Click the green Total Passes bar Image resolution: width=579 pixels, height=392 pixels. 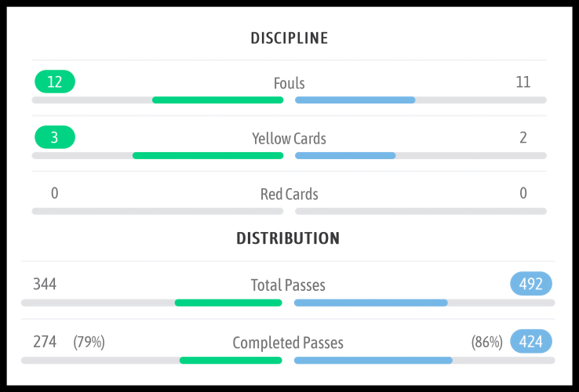(228, 303)
